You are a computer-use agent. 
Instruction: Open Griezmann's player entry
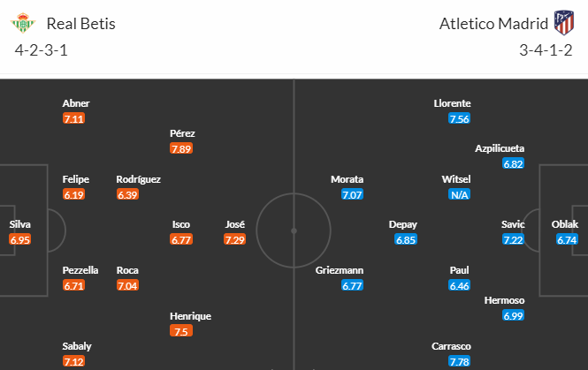click(340, 270)
